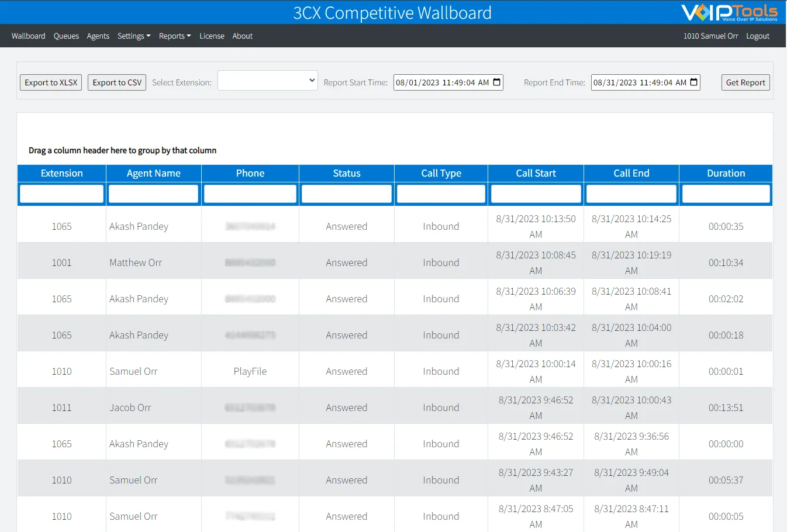The image size is (787, 532).
Task: Sort by the Call Type column header
Action: click(441, 174)
